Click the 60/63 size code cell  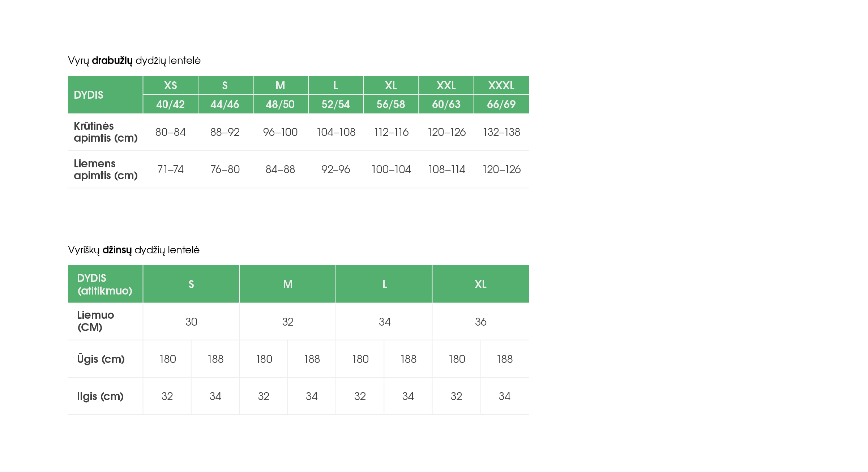446,104
